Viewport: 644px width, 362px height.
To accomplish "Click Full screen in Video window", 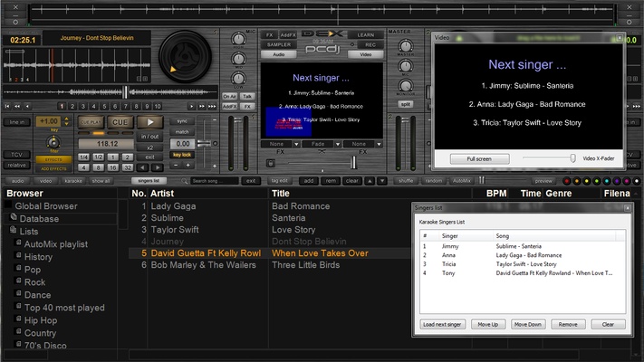I will [x=479, y=159].
